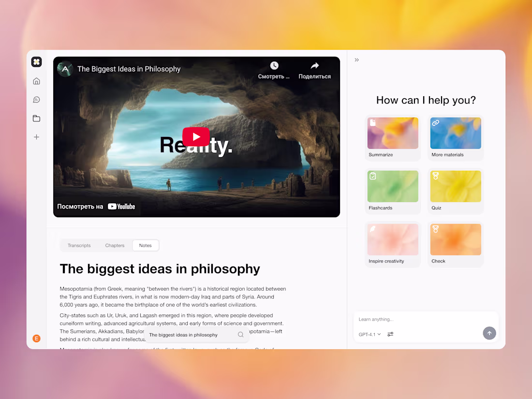Click the channel avatar on the video
This screenshot has height=399, width=532.
[65, 69]
